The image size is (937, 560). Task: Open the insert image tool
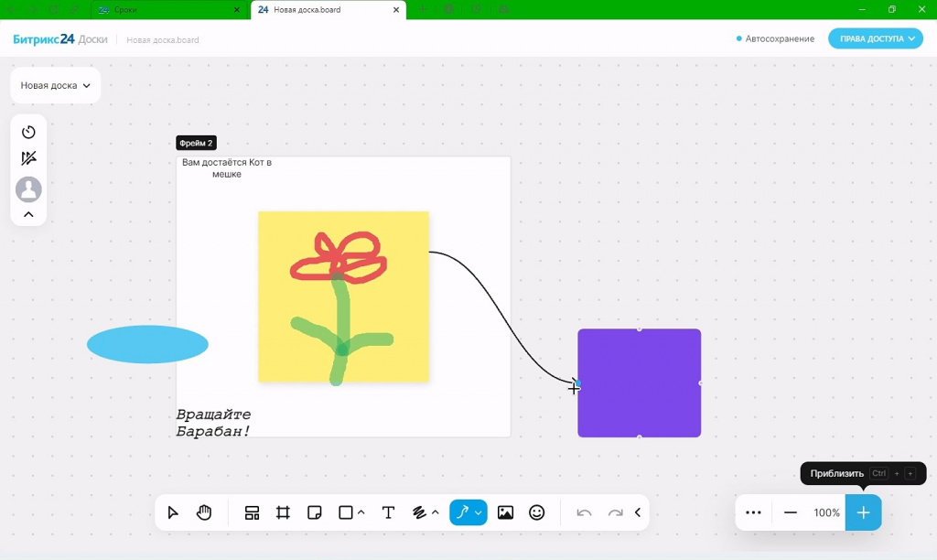[x=505, y=512]
